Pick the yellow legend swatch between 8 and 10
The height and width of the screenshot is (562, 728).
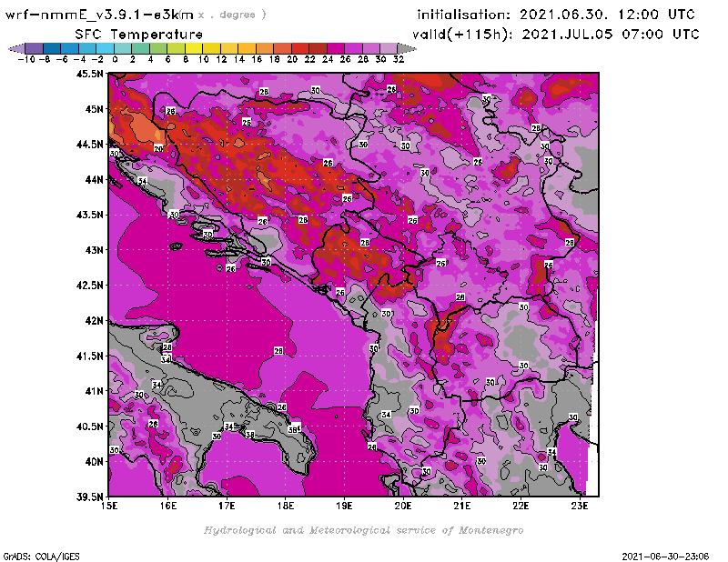pos(194,48)
